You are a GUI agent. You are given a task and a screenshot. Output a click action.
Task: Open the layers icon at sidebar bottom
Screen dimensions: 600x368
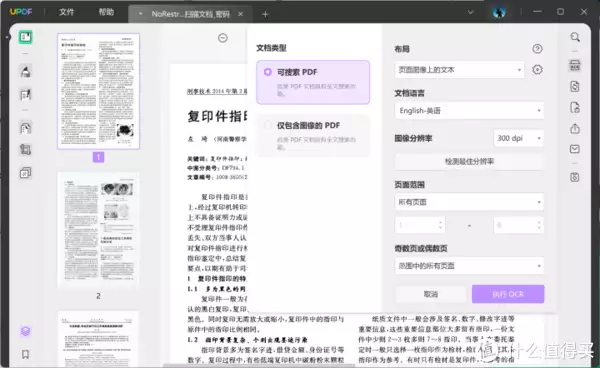coord(26,331)
